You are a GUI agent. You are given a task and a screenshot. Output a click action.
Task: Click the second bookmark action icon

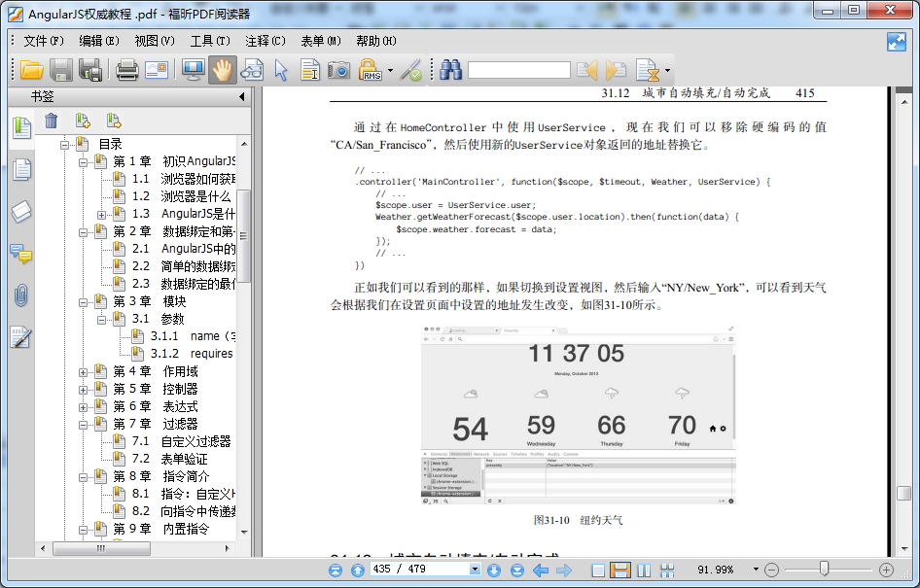coord(114,121)
